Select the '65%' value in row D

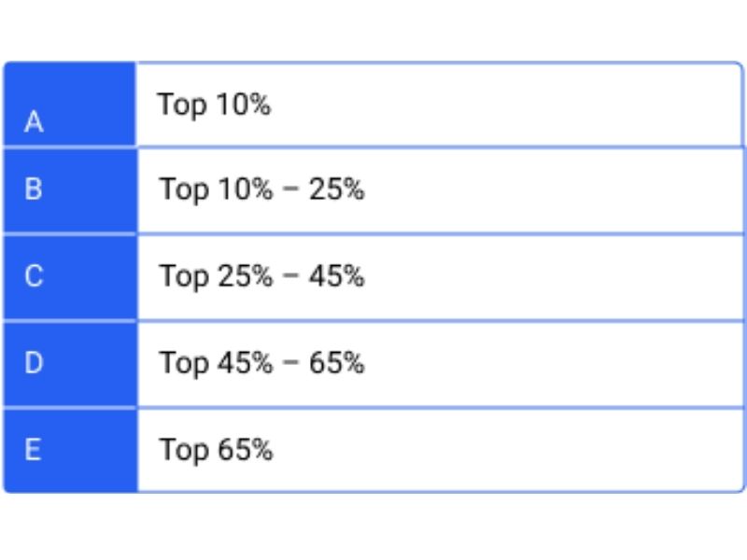click(x=336, y=363)
